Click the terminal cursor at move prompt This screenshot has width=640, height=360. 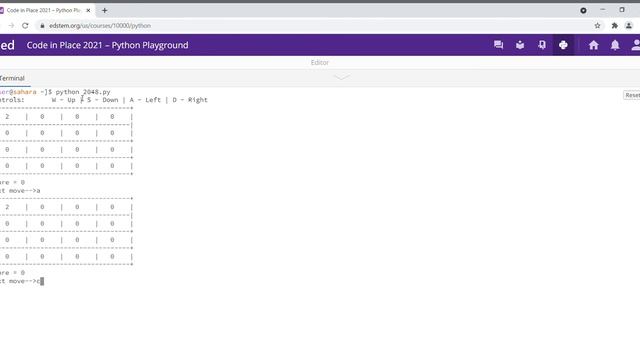[x=42, y=281]
